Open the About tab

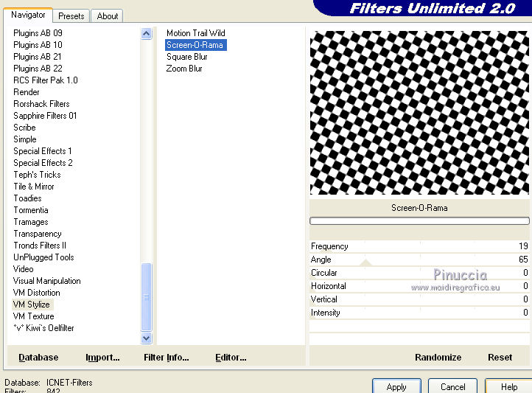click(108, 16)
